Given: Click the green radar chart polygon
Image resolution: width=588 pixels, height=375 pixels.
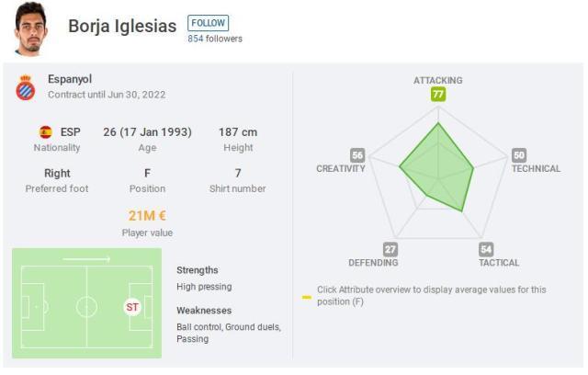Looking at the screenshot, I should [x=439, y=169].
